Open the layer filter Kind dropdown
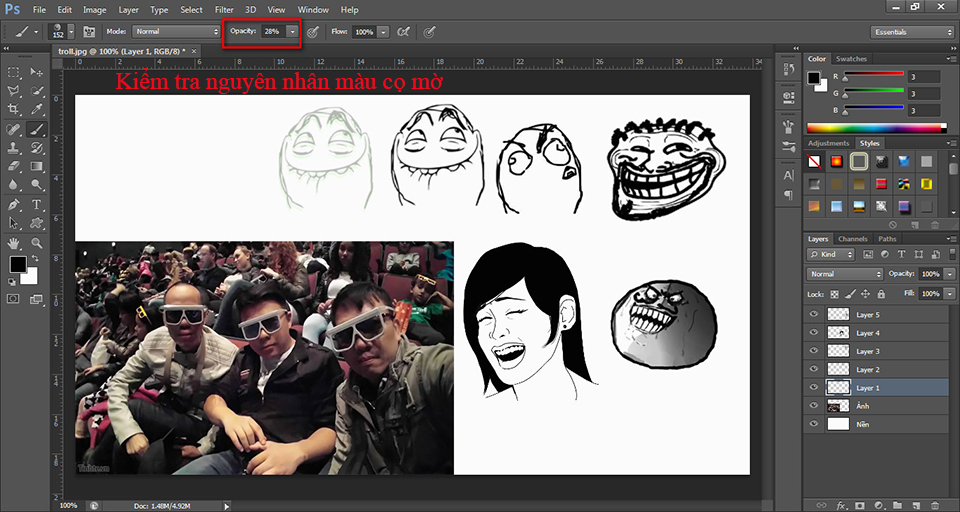960x512 pixels. click(831, 254)
